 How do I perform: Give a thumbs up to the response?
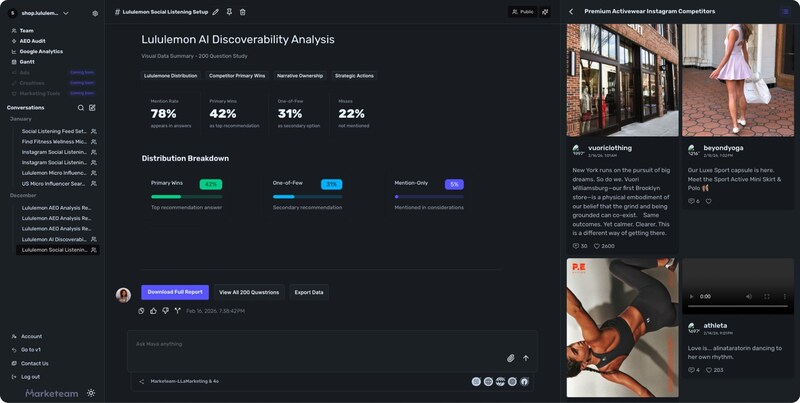click(x=153, y=311)
